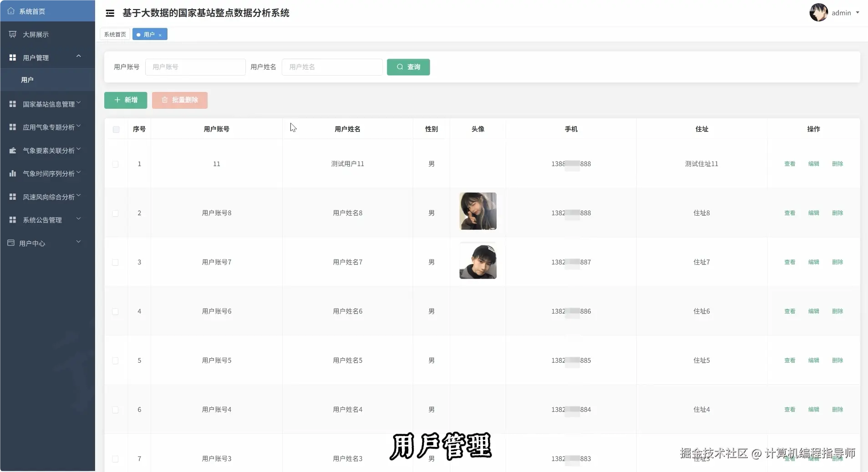868x472 pixels.
Task: Collapse the 用户管理 menu chevron
Action: point(78,56)
